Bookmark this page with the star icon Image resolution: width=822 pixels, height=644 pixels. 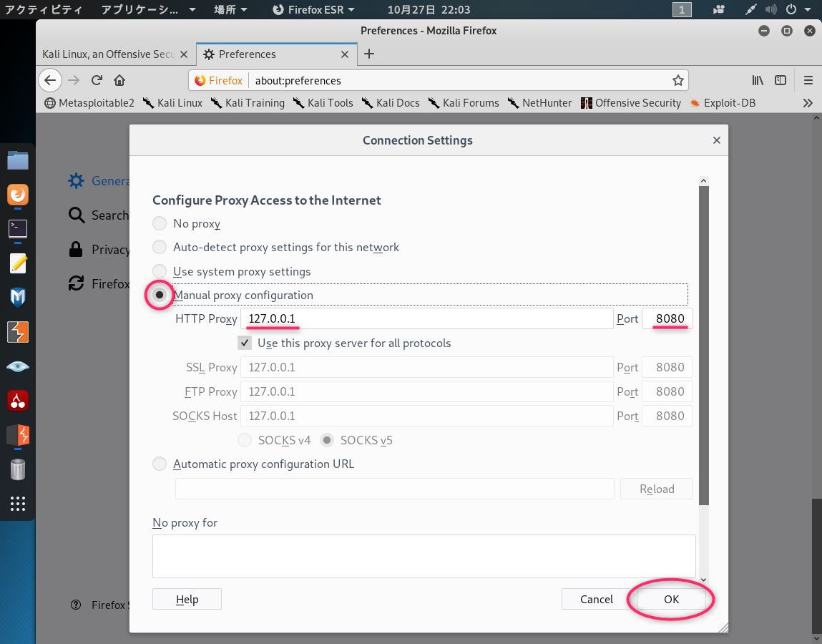pyautogui.click(x=677, y=80)
